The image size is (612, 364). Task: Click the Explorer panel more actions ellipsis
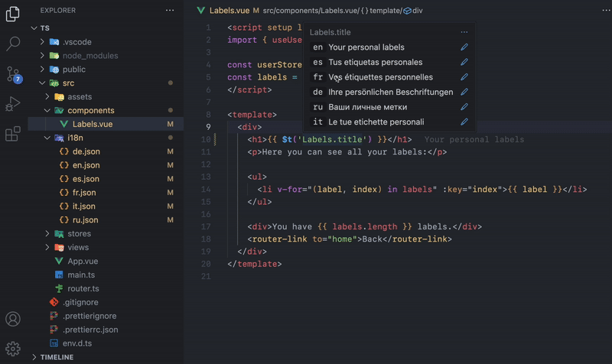point(170,11)
